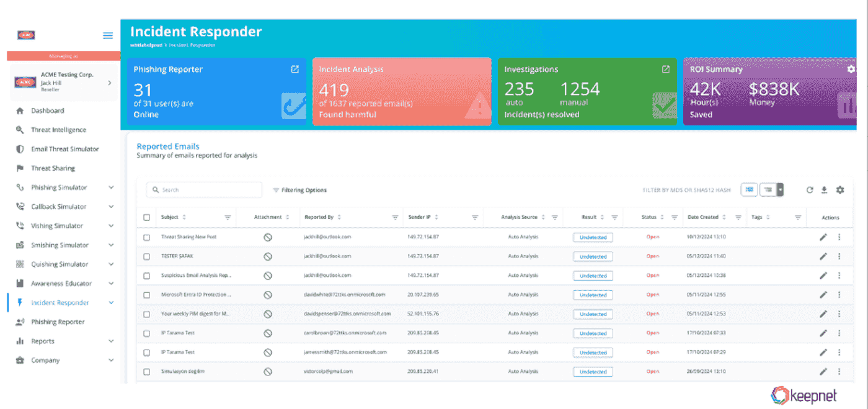Check the Your weekly PIM digest row
The width and height of the screenshot is (868, 409).
click(x=147, y=314)
